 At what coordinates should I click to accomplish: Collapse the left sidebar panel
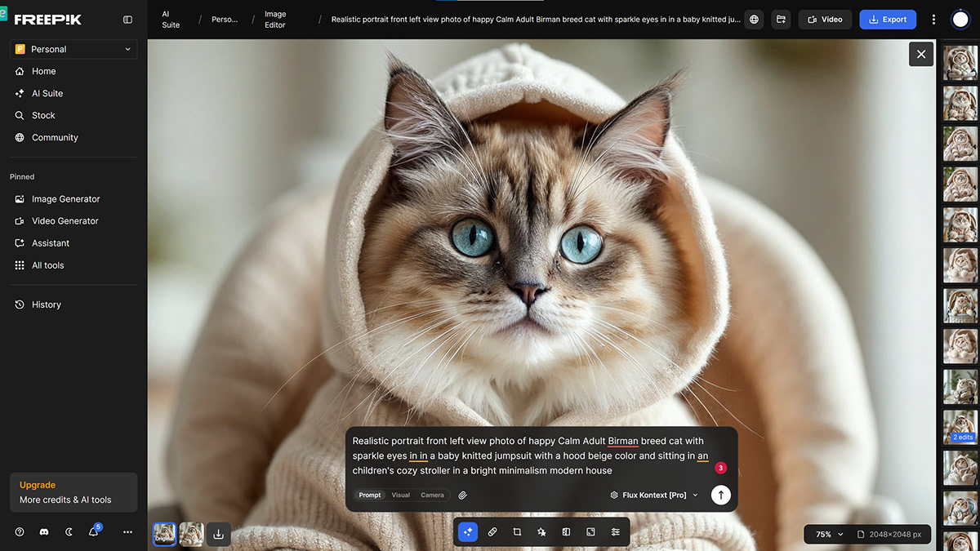coord(127,19)
